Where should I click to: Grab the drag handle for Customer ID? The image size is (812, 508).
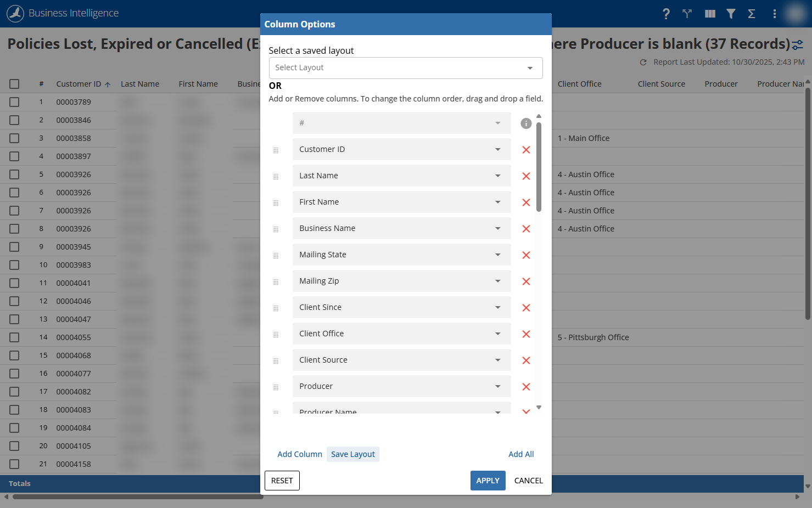[x=276, y=150]
